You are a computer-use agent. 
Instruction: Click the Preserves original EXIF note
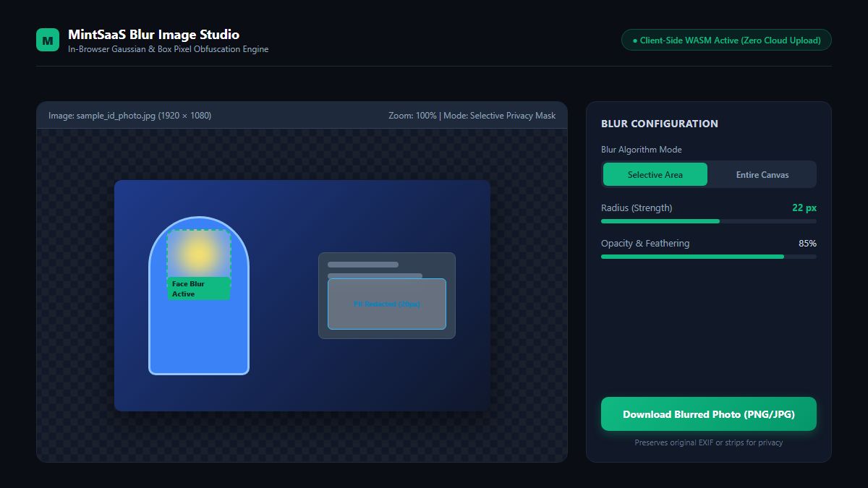click(x=709, y=442)
